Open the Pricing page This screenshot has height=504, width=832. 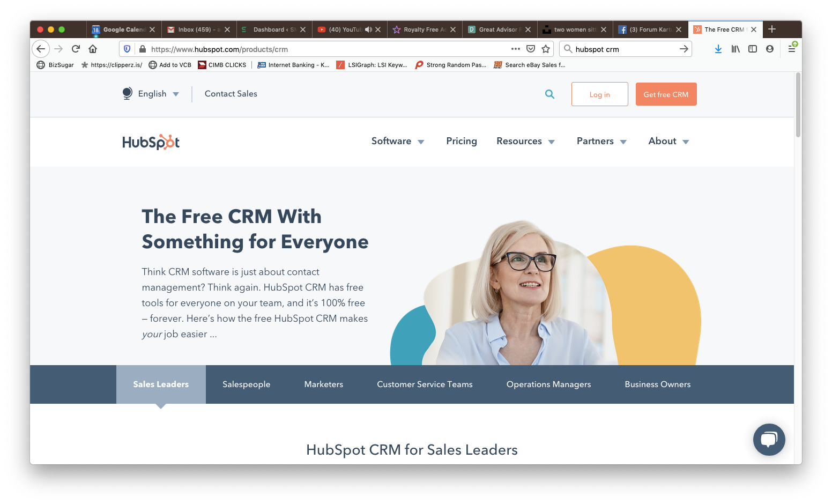462,141
